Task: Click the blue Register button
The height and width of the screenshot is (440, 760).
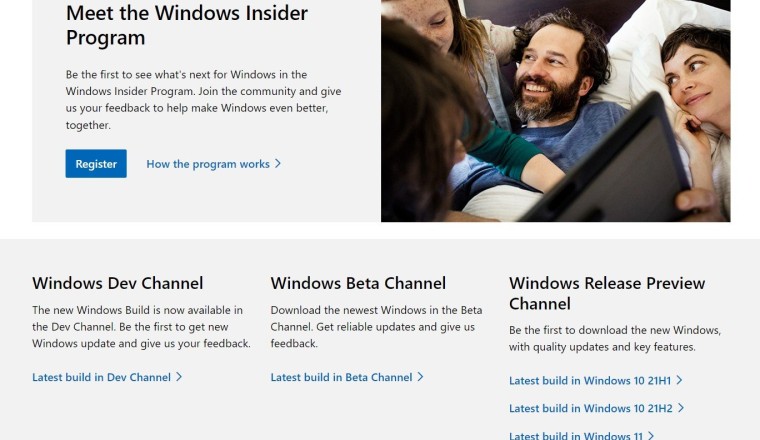Action: pos(96,164)
